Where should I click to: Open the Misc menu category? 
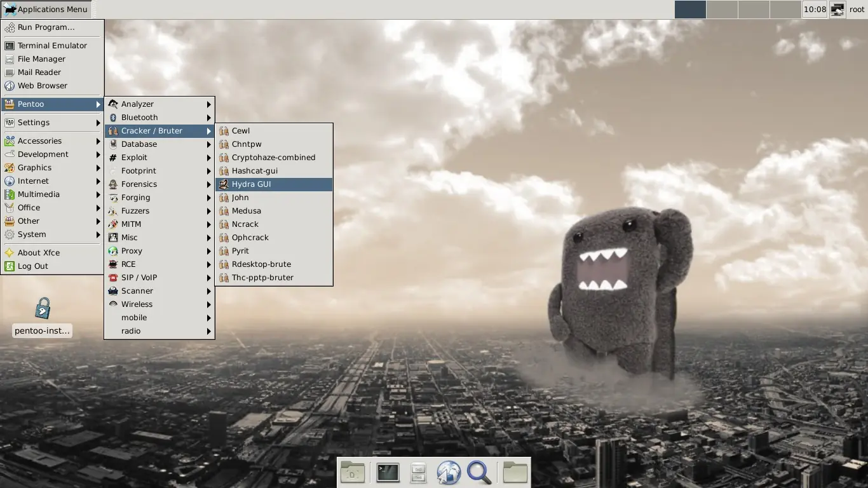point(159,238)
